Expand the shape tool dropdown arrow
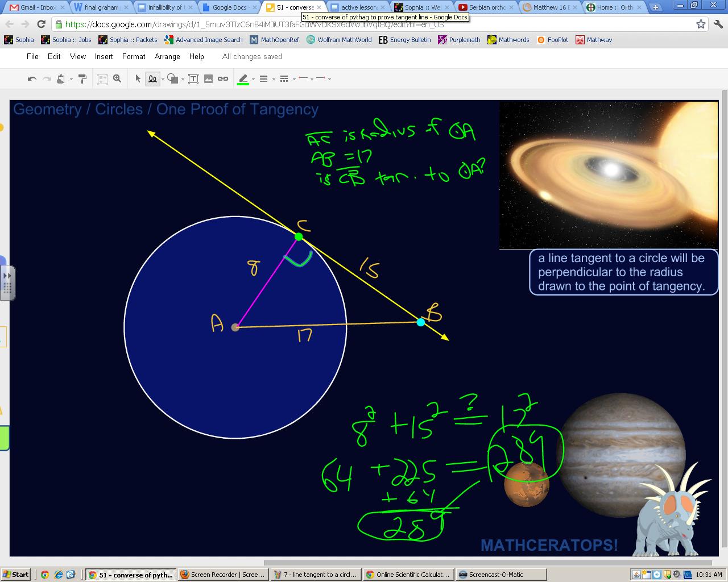 click(183, 80)
